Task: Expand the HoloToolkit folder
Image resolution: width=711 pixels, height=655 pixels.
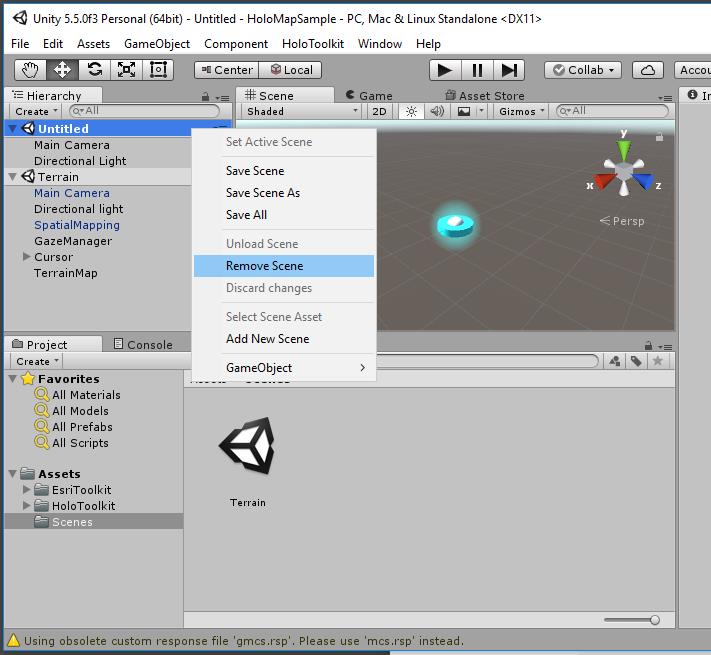Action: pyautogui.click(x=26, y=505)
